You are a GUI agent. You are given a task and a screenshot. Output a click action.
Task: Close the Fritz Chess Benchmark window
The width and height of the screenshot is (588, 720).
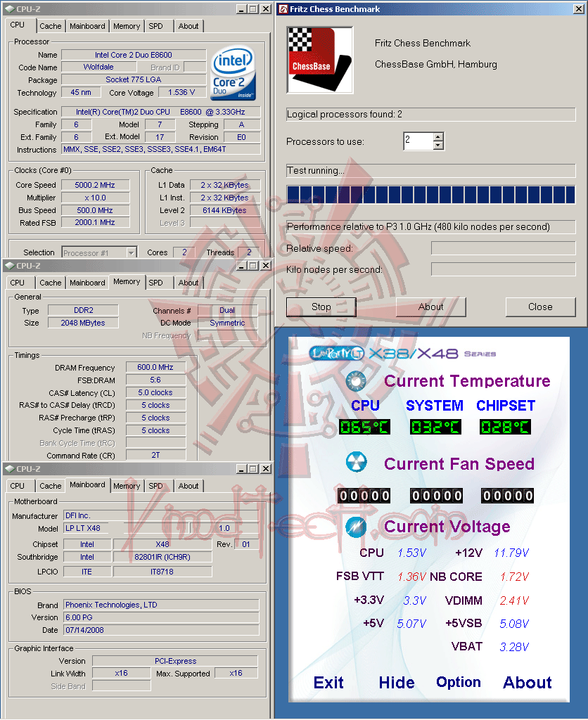click(x=579, y=8)
